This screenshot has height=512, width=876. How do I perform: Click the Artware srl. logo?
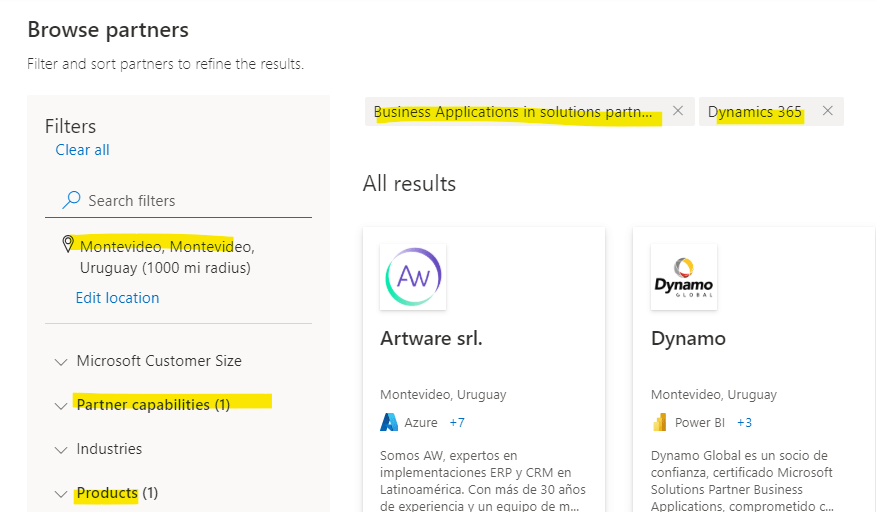pos(413,277)
